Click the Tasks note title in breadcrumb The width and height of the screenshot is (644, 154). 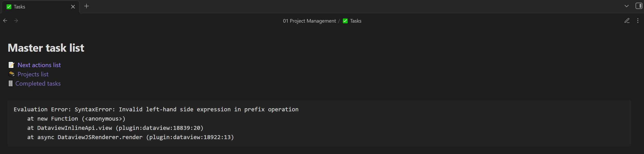click(x=356, y=21)
